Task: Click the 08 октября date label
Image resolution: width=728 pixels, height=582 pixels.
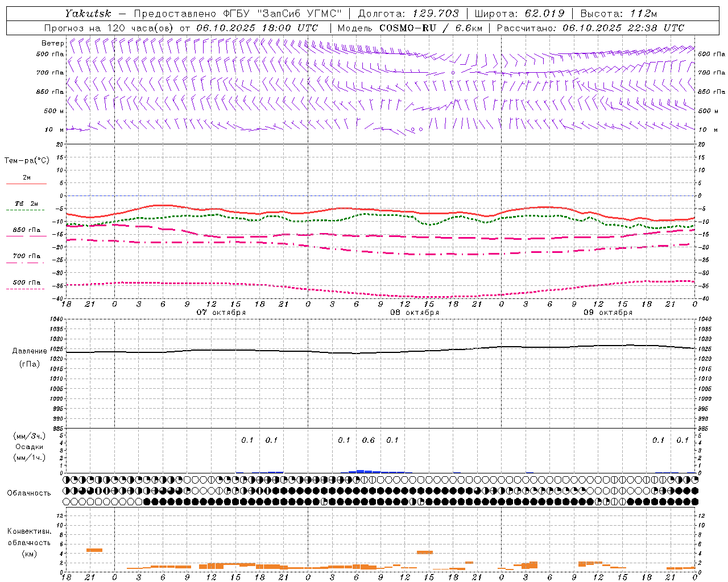Action: 415,313
